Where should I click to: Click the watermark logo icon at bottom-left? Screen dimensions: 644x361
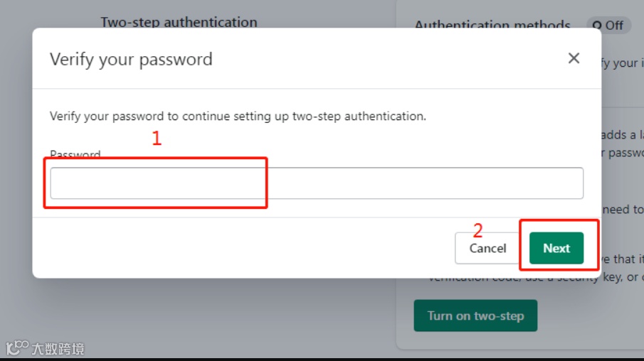[16, 348]
